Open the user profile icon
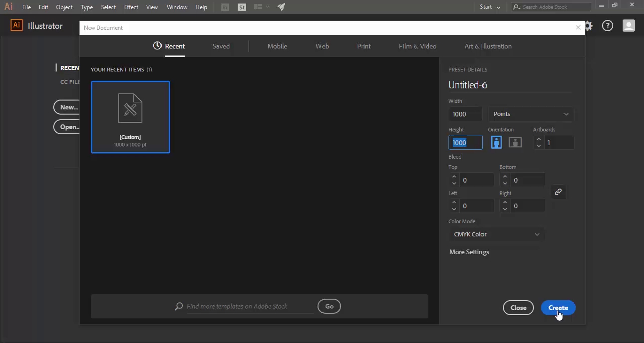This screenshot has height=343, width=644. point(629,26)
